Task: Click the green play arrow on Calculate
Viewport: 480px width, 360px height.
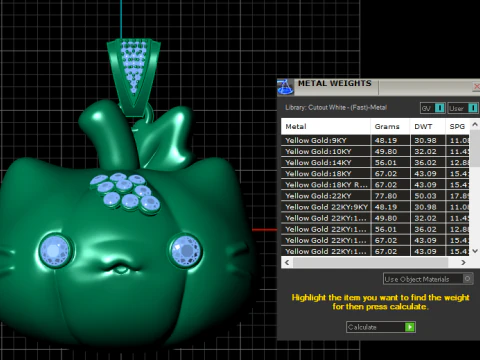Action: (410, 327)
